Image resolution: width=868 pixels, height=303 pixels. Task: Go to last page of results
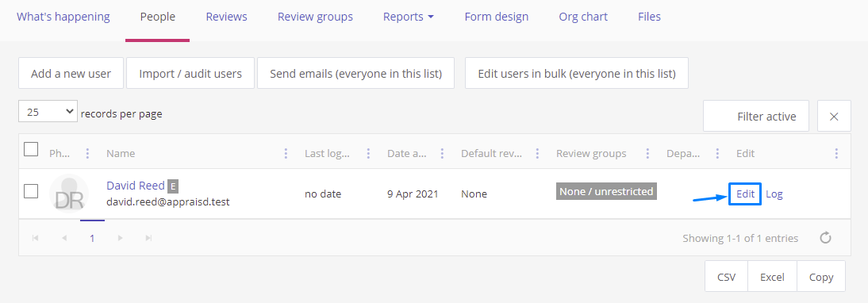pos(148,238)
